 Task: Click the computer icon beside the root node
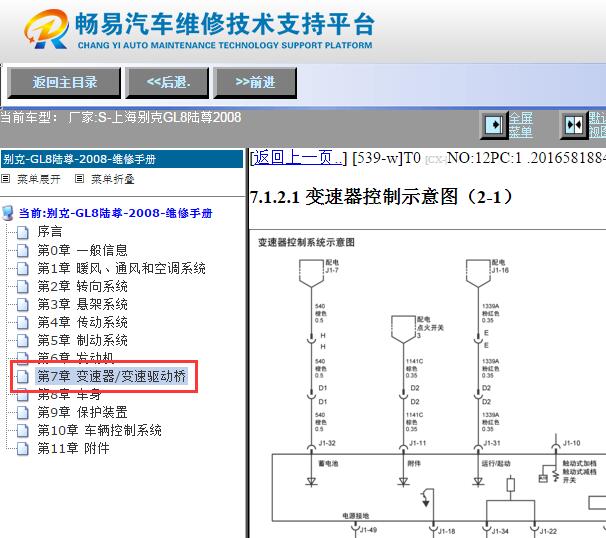pos(8,213)
